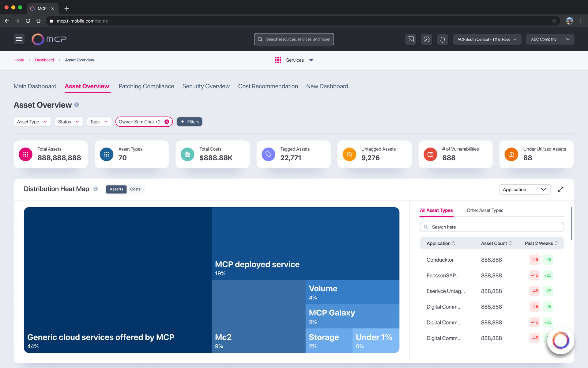The height and width of the screenshot is (368, 588).
Task: Click the Tagged Assets tag icon
Action: pyautogui.click(x=268, y=154)
